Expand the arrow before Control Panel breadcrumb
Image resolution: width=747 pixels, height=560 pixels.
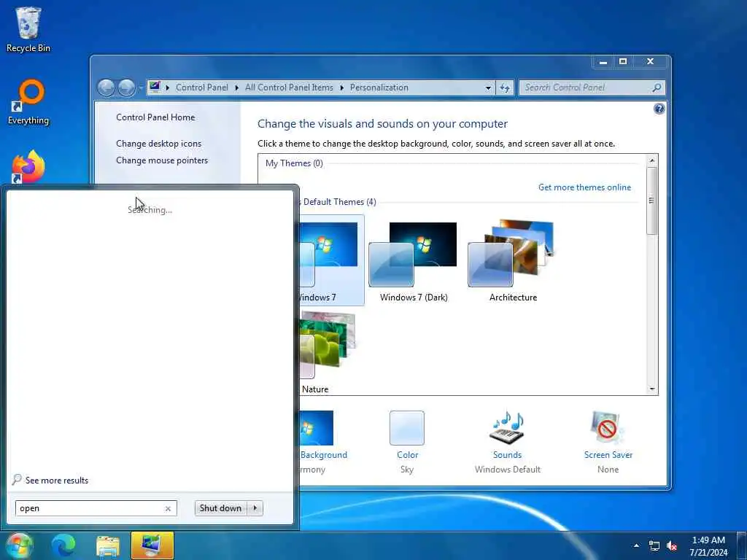(x=168, y=87)
